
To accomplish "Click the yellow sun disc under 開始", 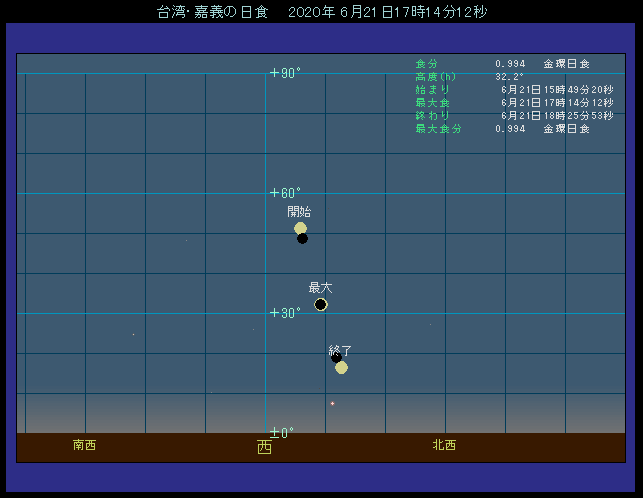I will point(300,228).
